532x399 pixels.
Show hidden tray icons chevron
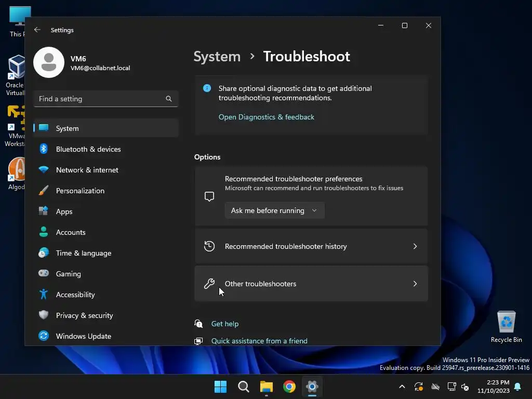click(x=402, y=387)
